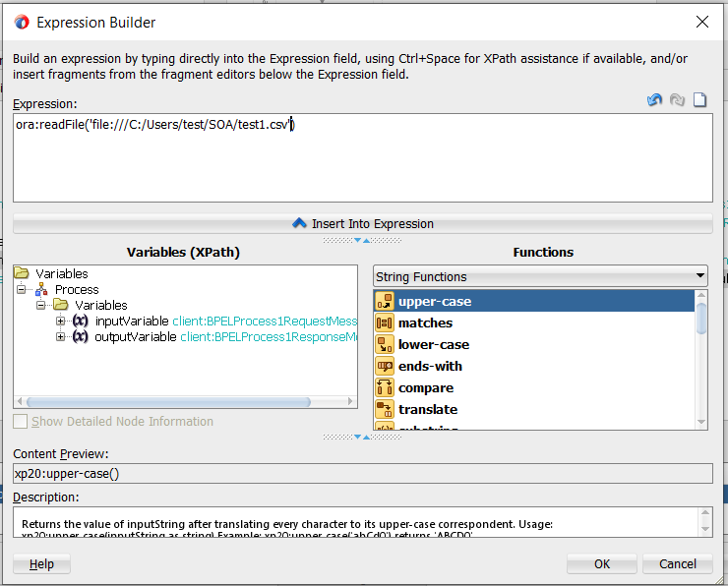
Task: Select the compare function icon
Action: (x=385, y=387)
